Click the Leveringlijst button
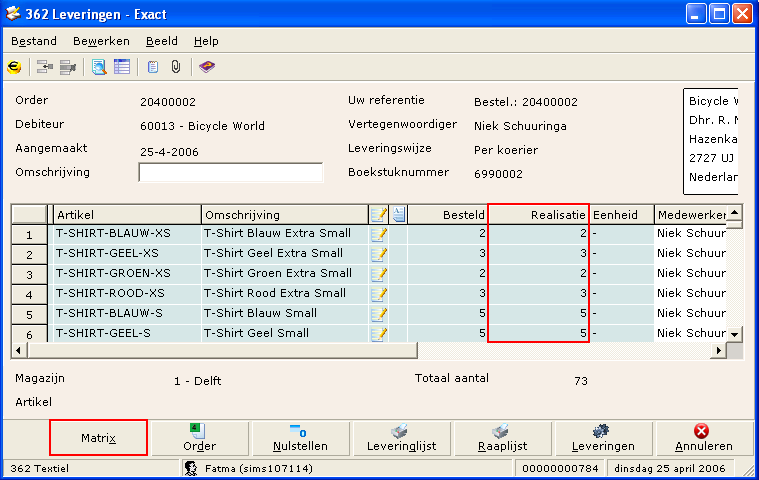 point(400,438)
